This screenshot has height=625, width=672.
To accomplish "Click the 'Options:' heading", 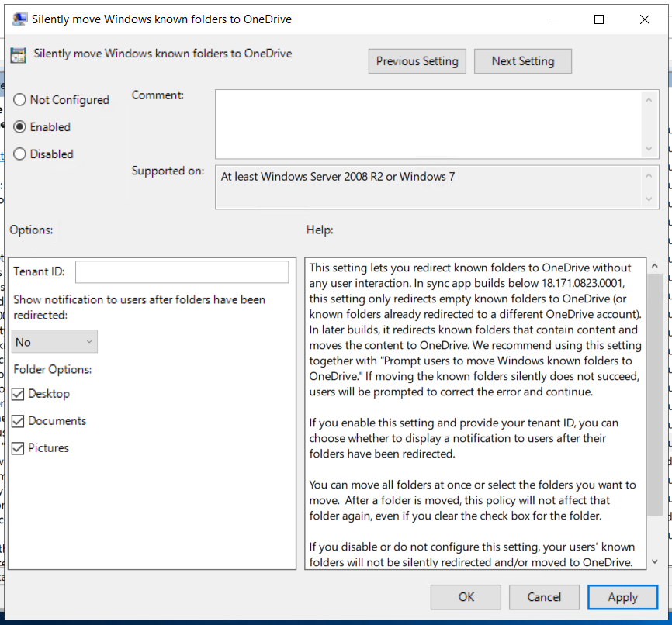I will click(x=31, y=230).
